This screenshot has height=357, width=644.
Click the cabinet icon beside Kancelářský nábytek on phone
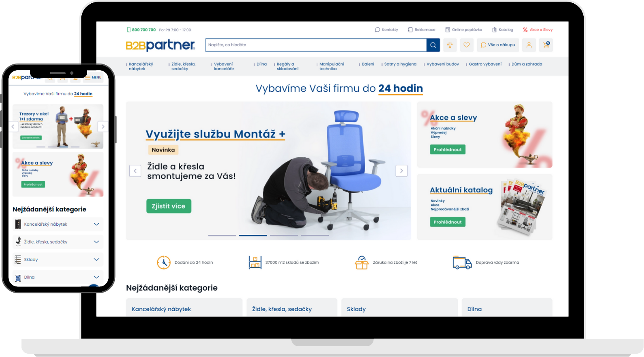[x=18, y=224]
